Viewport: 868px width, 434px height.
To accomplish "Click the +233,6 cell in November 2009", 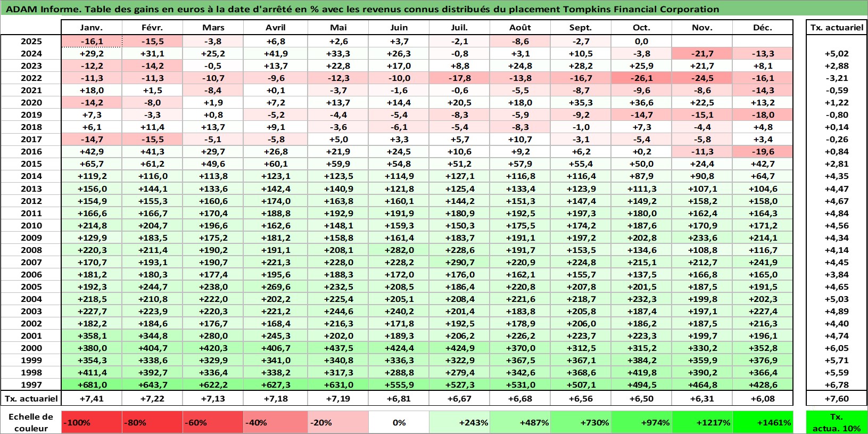I will (702, 238).
